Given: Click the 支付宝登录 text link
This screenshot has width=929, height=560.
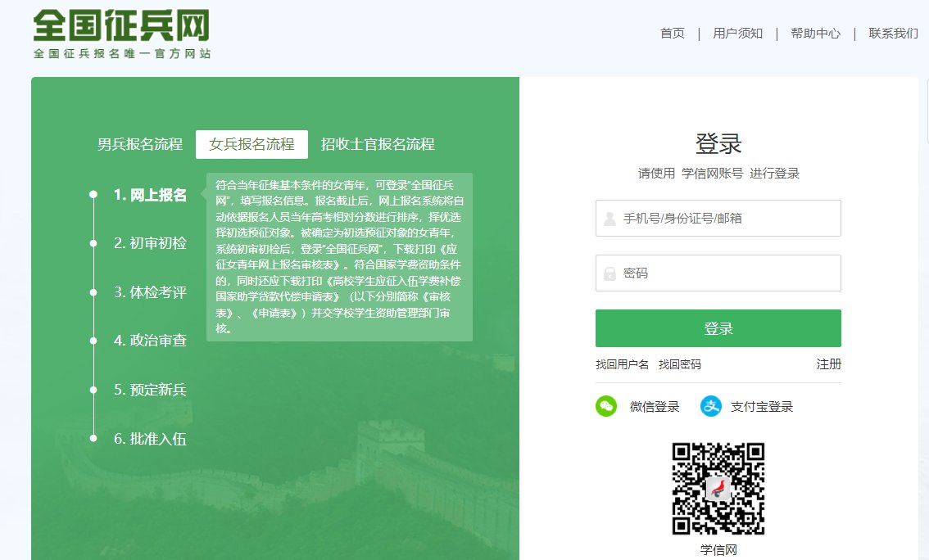Looking at the screenshot, I should pos(762,407).
